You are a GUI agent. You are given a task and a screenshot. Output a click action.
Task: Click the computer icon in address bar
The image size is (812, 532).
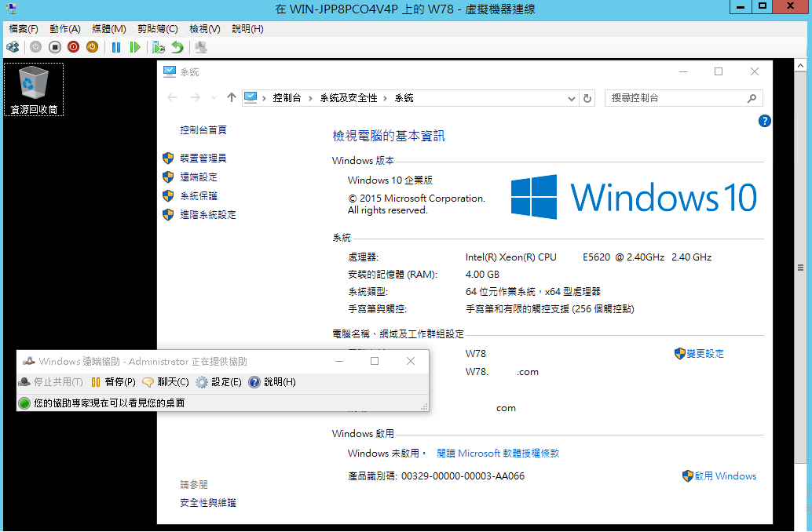click(x=251, y=97)
